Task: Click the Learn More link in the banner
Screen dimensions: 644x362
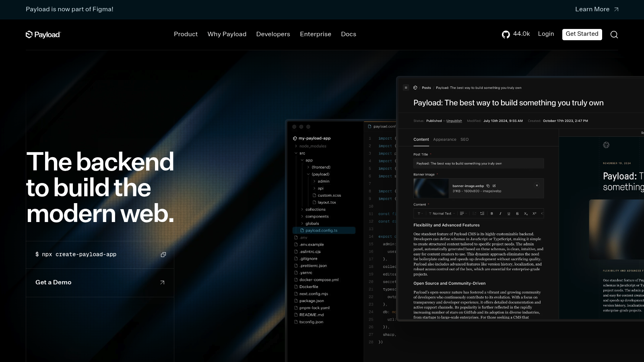Action: coord(597,9)
